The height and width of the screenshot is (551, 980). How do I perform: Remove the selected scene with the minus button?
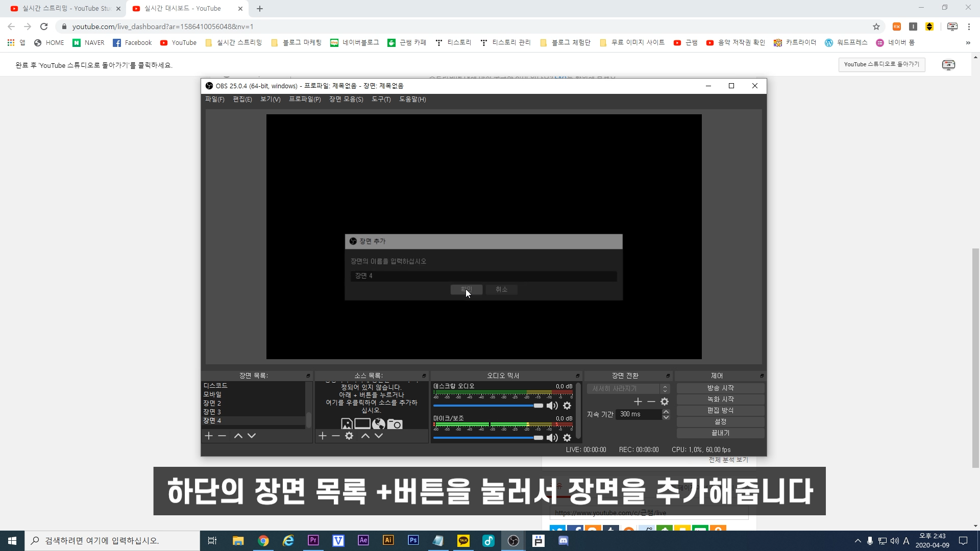click(x=222, y=436)
